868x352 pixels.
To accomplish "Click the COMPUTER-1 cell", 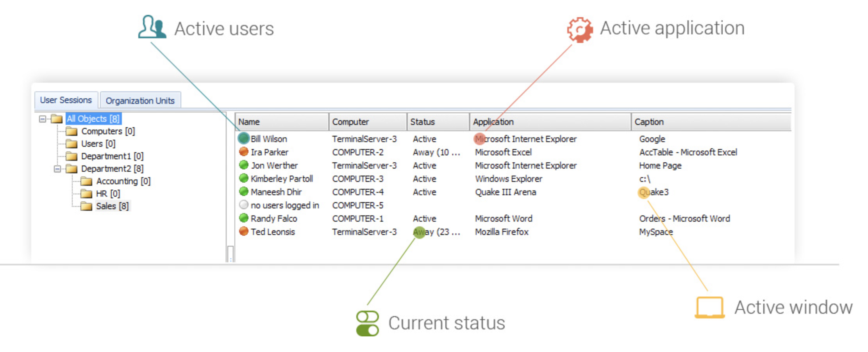I will pyautogui.click(x=358, y=219).
